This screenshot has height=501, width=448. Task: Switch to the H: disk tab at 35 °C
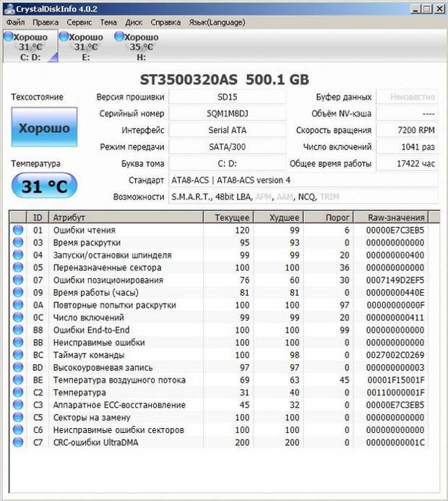coord(141,47)
